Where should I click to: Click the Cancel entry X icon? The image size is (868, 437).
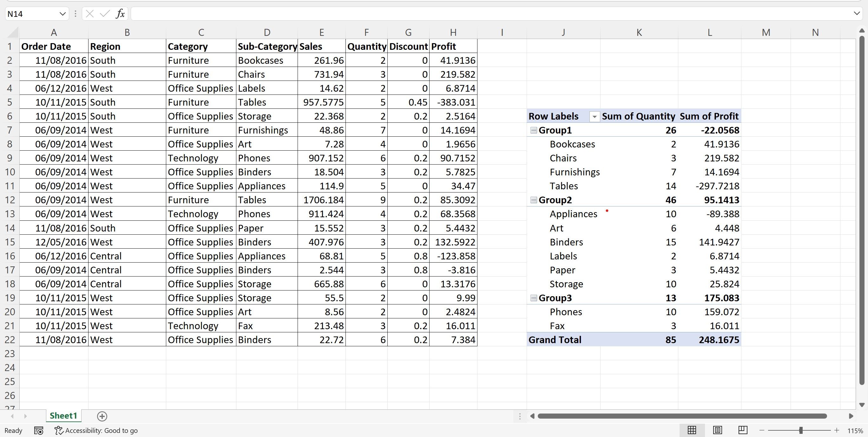point(90,14)
